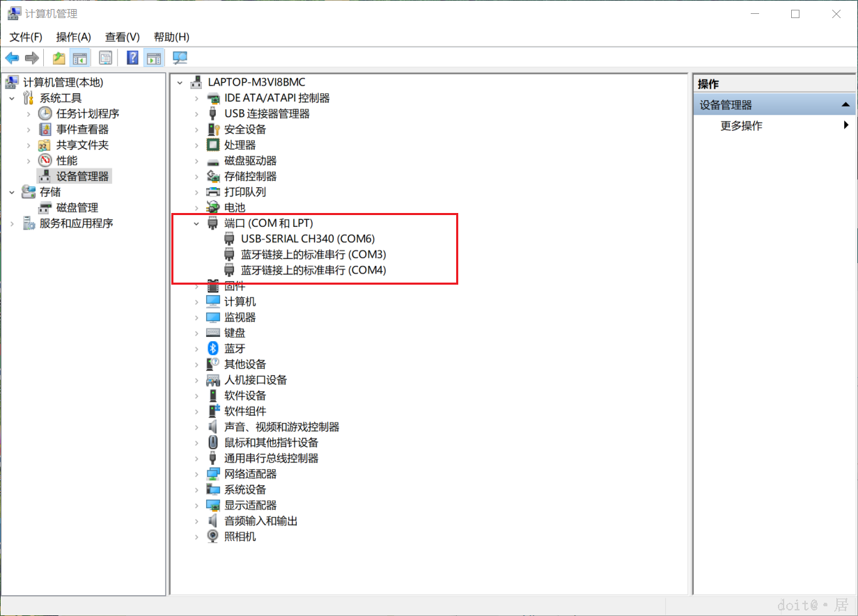Select the 系统设备 category

(x=245, y=489)
